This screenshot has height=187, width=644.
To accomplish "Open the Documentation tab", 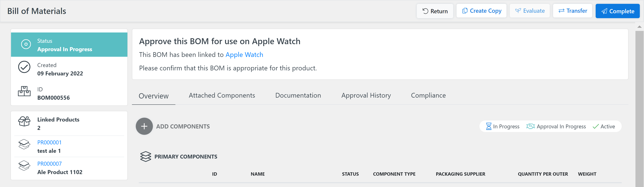I will point(298,95).
